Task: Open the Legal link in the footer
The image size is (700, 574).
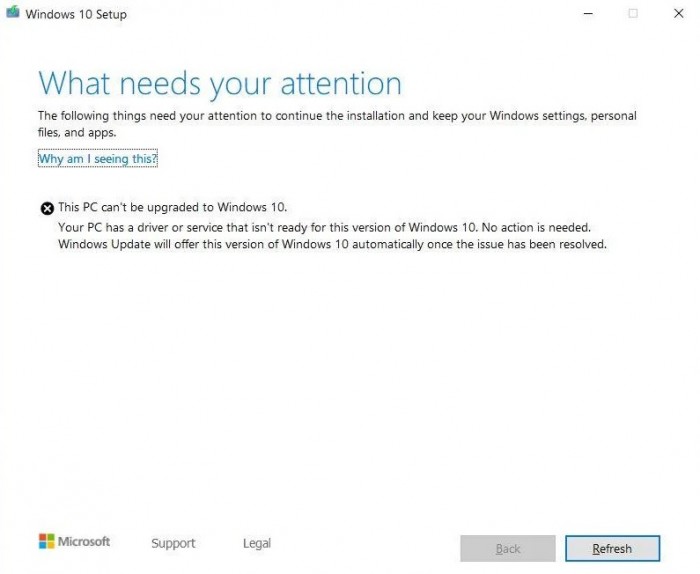Action: [x=257, y=543]
